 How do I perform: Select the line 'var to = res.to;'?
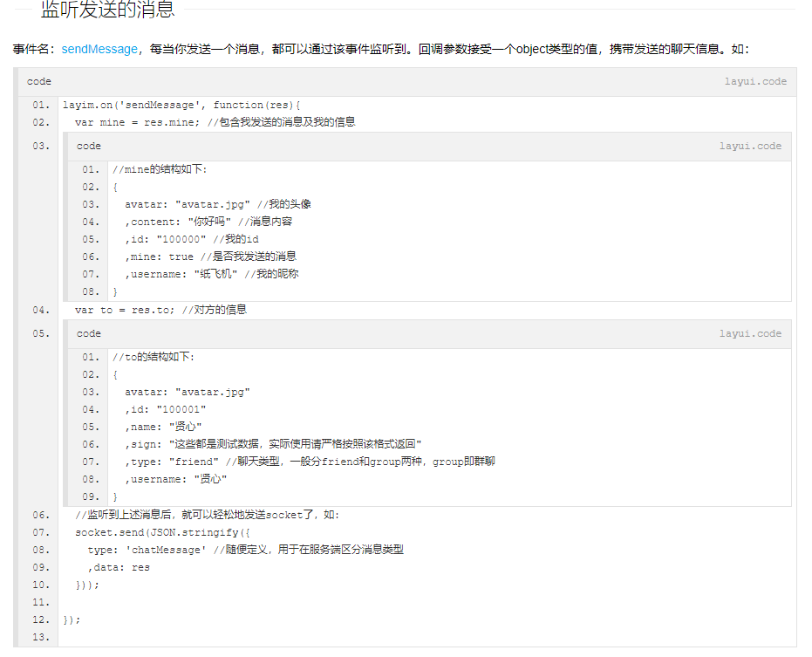pos(160,310)
